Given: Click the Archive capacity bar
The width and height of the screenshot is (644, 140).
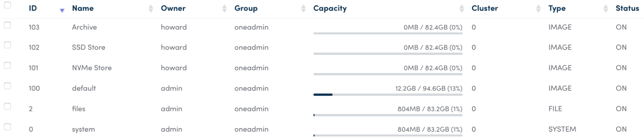Looking at the screenshot, I should (388, 33).
